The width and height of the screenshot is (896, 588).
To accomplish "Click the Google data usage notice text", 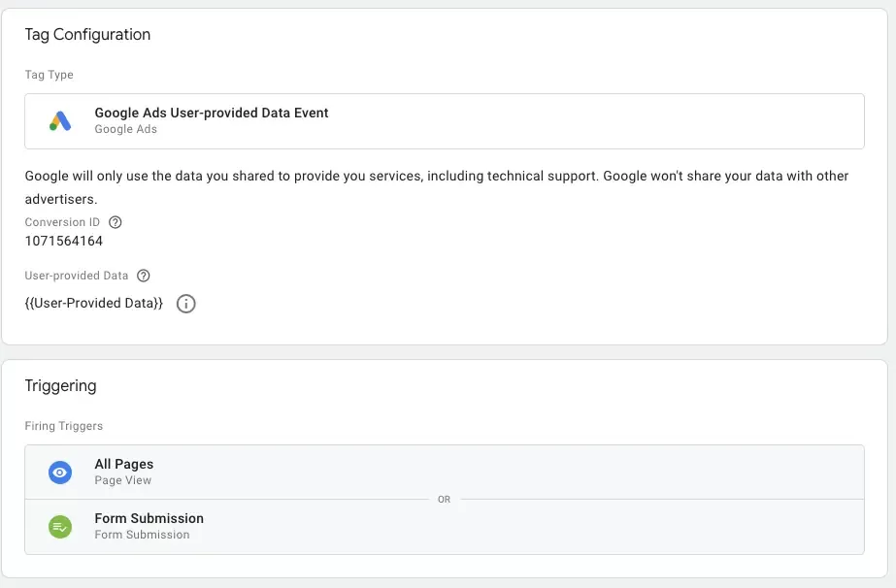I will click(x=437, y=187).
